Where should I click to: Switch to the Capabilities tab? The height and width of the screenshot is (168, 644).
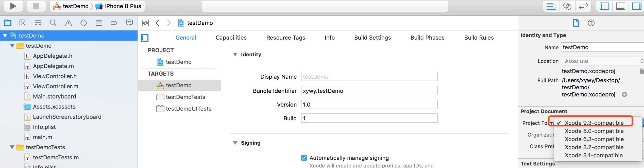tap(231, 38)
